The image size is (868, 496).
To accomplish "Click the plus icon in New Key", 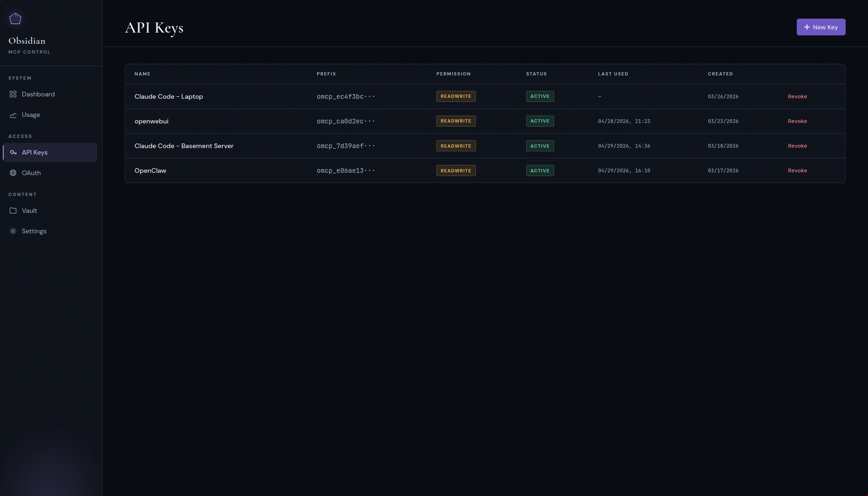I will point(807,27).
